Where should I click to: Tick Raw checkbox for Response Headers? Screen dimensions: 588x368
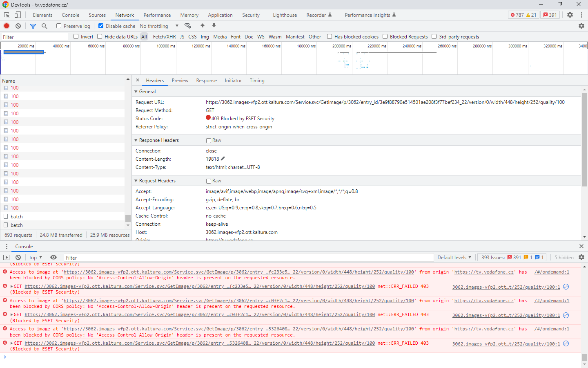(209, 141)
